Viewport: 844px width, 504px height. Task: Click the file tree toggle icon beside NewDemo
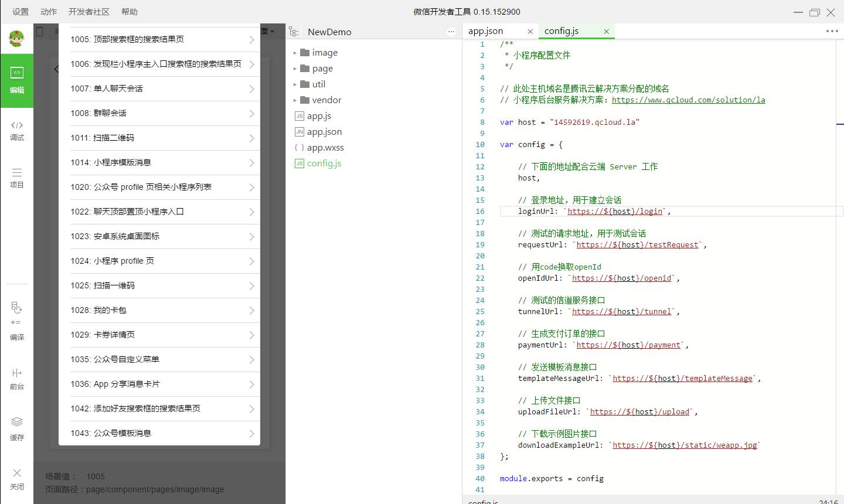click(x=294, y=32)
